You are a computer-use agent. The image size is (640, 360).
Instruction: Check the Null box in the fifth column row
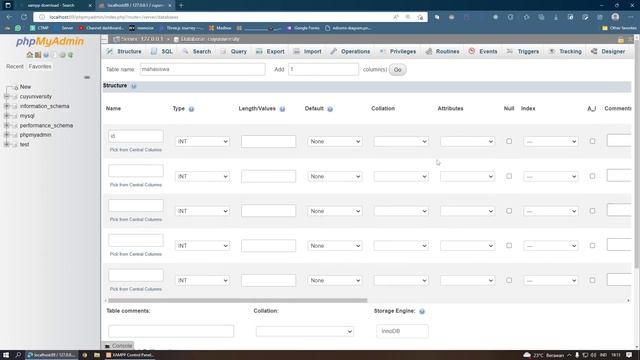509,280
